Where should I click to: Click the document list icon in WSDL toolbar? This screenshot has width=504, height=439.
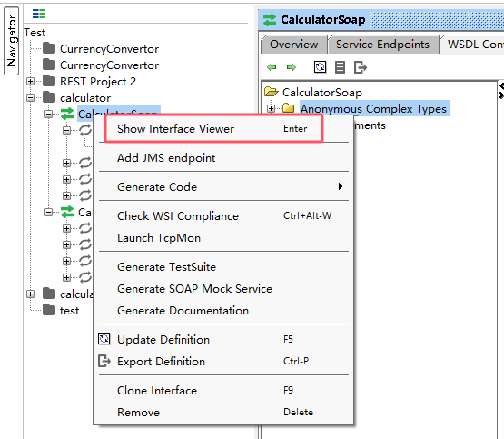[340, 67]
